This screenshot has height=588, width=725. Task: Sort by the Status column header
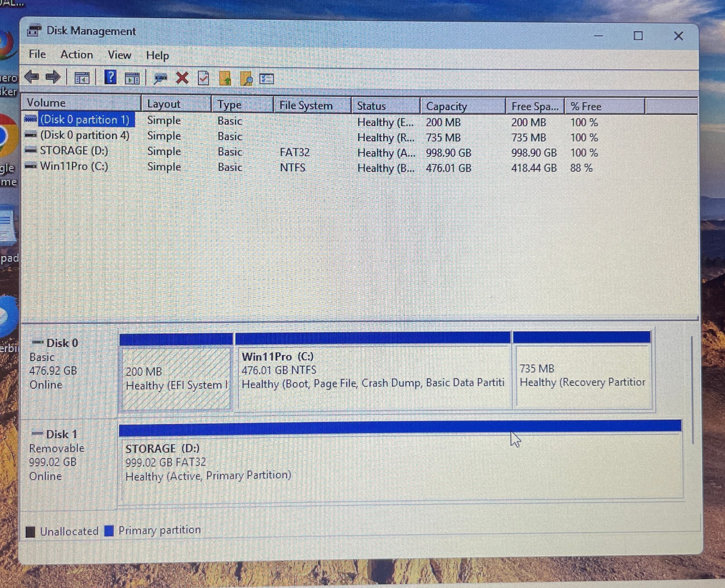(386, 106)
